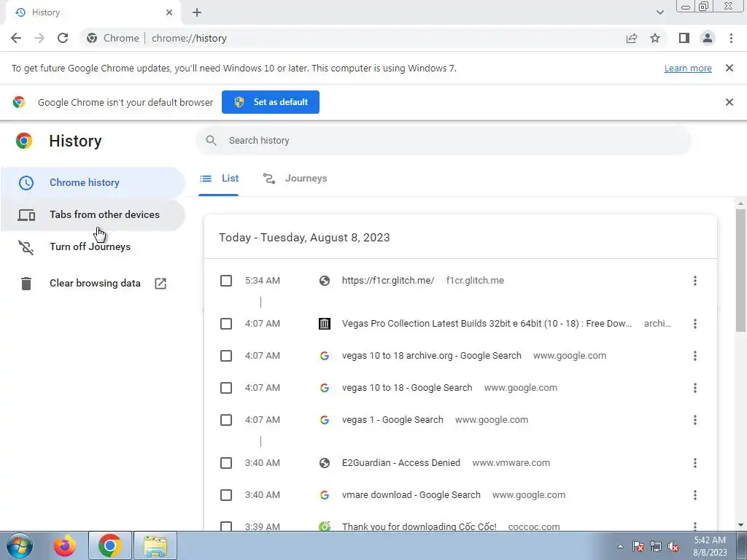
Task: Close the History tab
Action: (169, 12)
